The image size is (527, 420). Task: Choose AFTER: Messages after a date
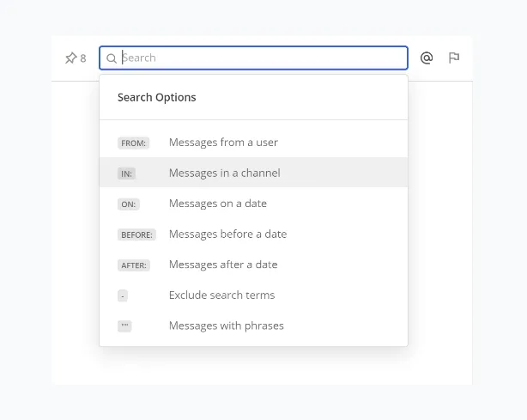tap(253, 265)
